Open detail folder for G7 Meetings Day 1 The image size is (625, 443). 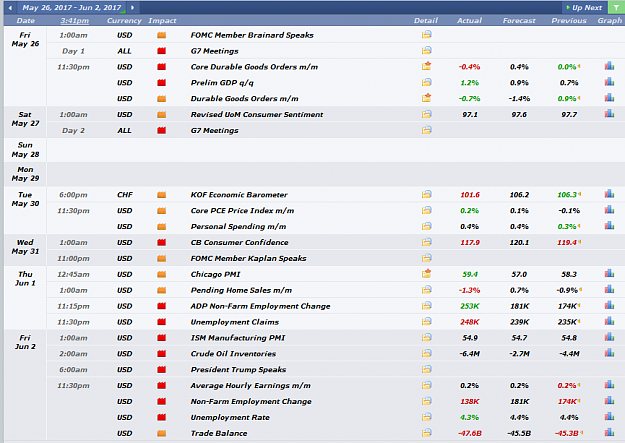click(426, 51)
